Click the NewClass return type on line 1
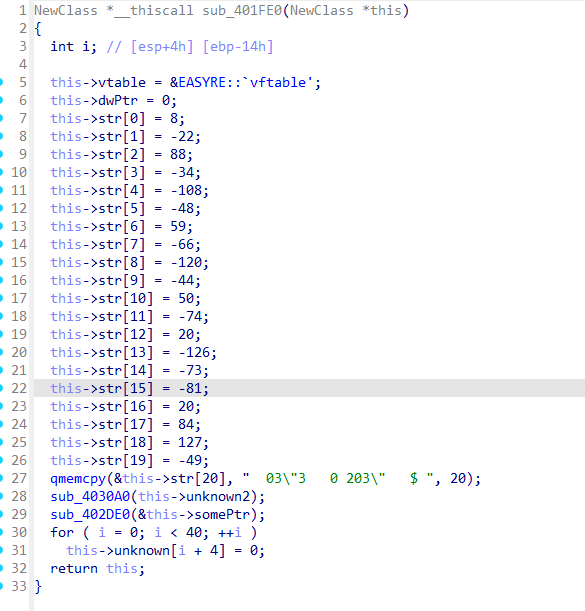Image resolution: width=585 pixels, height=611 pixels. click(x=66, y=11)
